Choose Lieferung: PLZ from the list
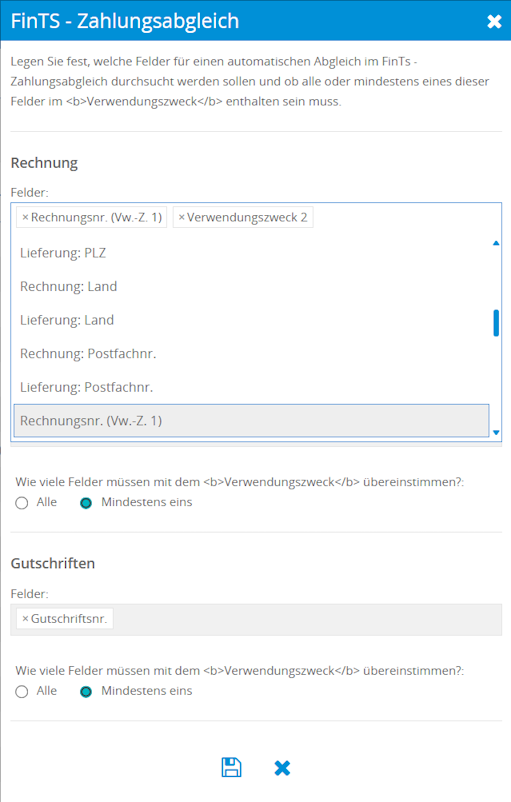The height and width of the screenshot is (802, 511). pos(251,253)
